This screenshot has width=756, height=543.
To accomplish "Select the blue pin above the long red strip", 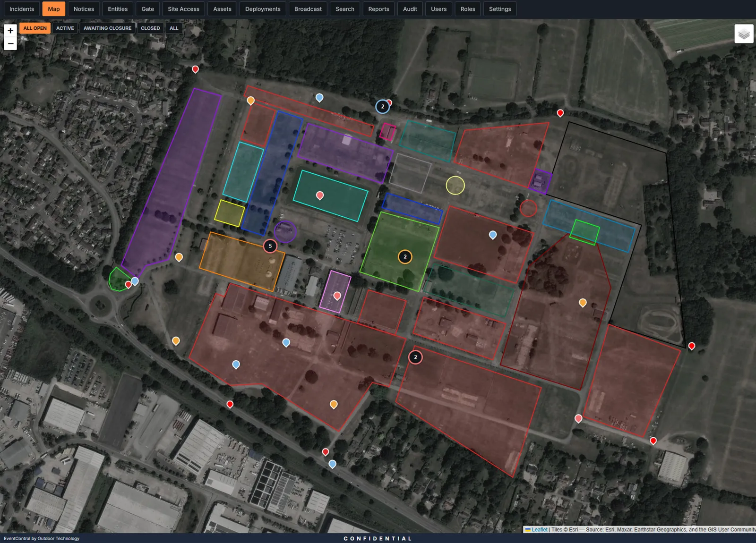I will point(319,98).
